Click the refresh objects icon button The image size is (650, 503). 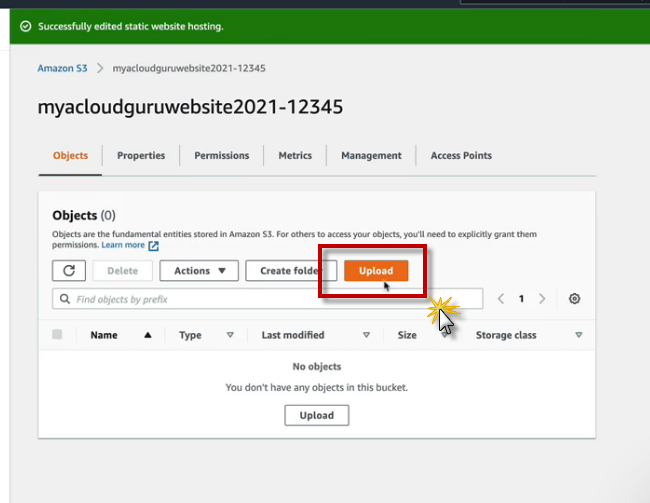tap(69, 271)
